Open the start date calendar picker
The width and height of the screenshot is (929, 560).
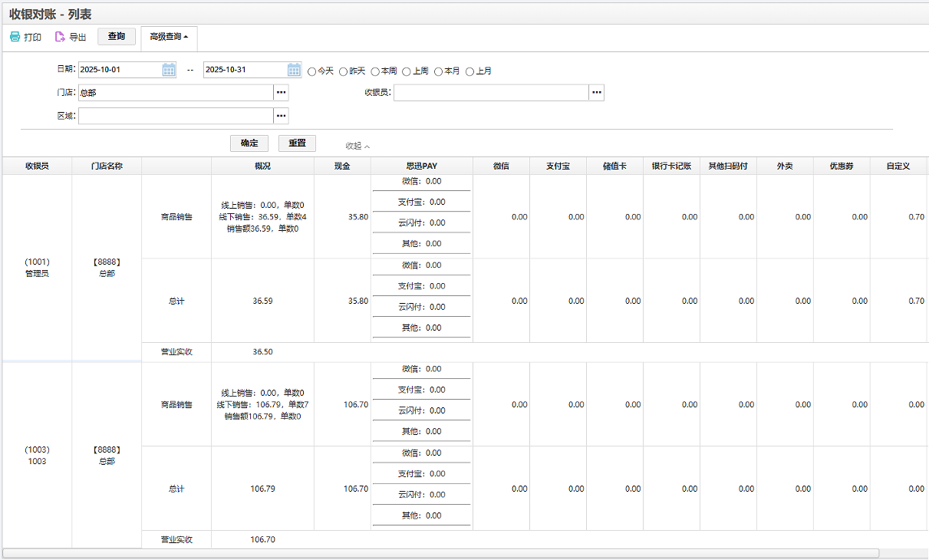pos(169,70)
